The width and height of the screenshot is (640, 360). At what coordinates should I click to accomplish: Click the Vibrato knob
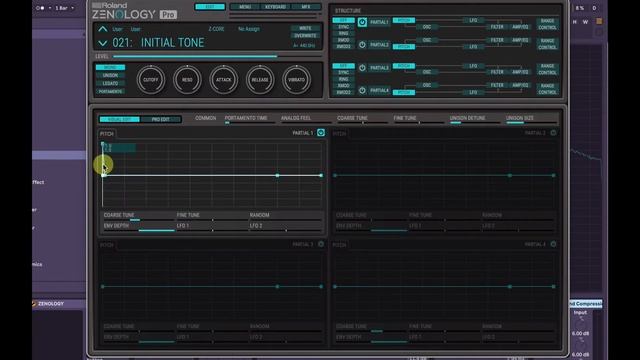tap(296, 80)
